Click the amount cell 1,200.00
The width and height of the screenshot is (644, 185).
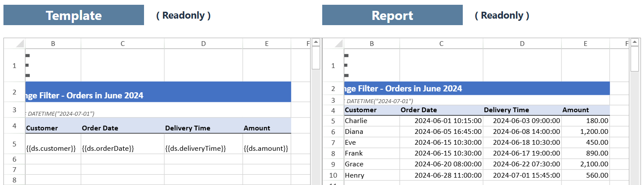tap(586, 132)
